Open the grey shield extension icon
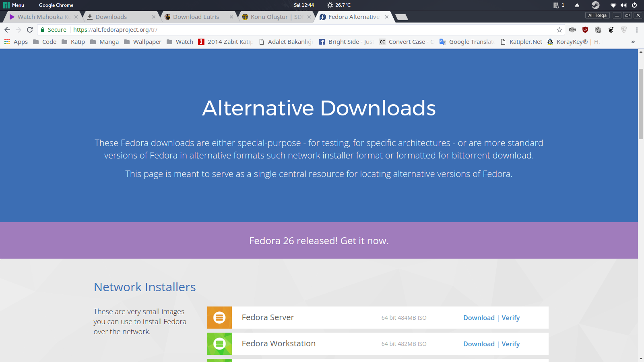 (624, 30)
